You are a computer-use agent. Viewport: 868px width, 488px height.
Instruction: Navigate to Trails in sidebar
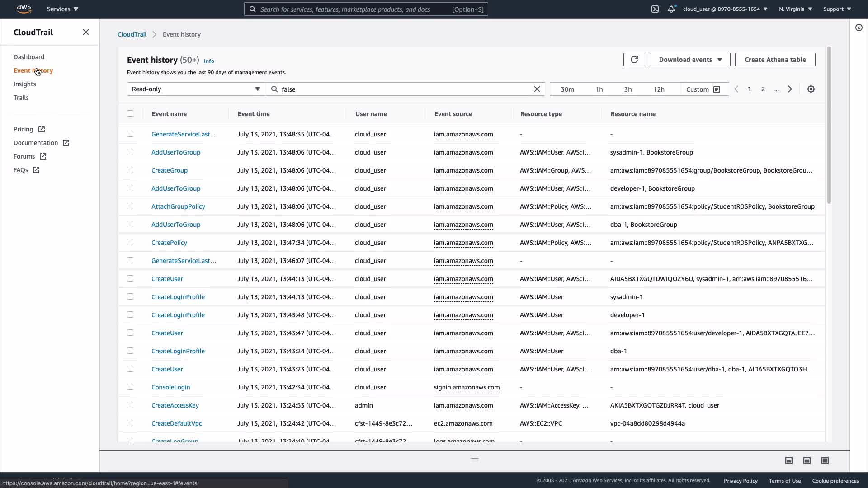pos(21,98)
